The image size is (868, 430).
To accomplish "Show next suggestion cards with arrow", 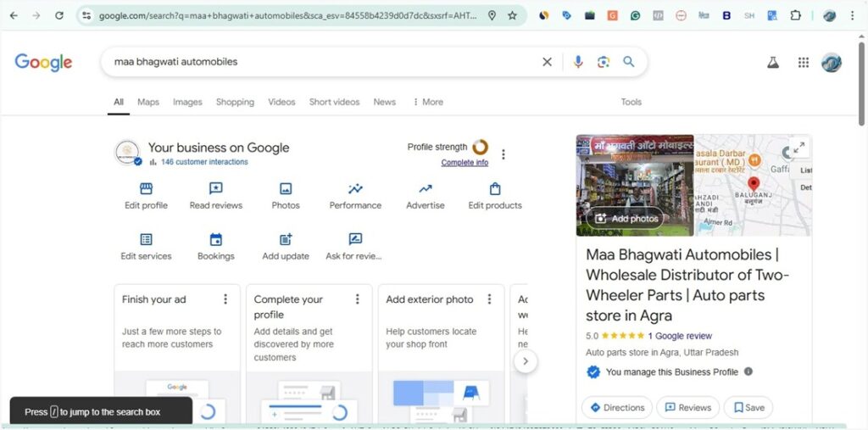I will 526,361.
